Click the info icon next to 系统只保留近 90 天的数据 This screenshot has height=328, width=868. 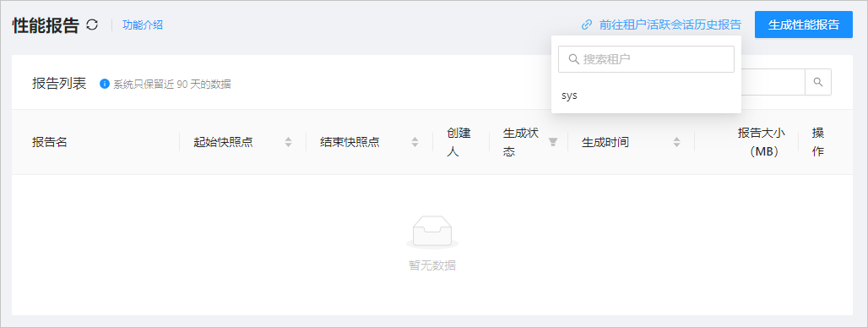point(104,85)
